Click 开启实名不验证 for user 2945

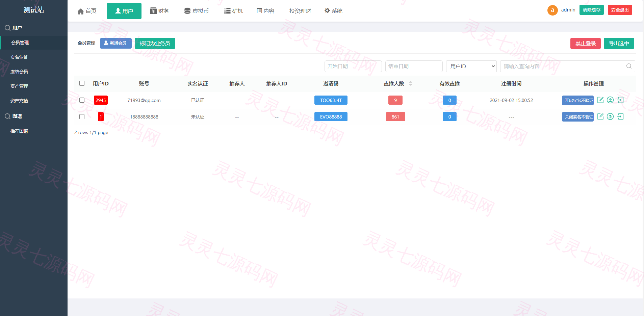point(578,100)
